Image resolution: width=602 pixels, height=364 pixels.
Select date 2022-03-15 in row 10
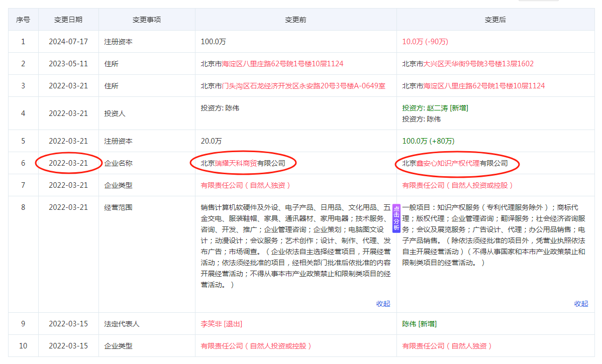[x=68, y=346]
